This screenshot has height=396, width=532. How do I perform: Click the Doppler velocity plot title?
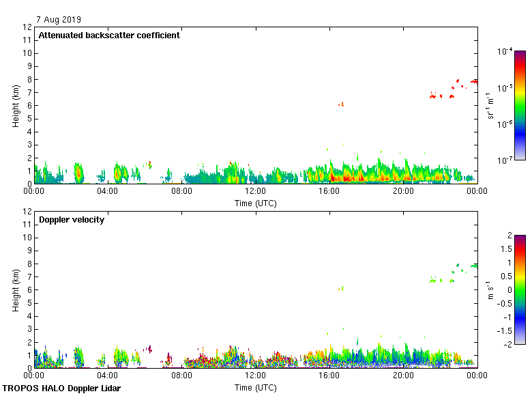pos(72,220)
